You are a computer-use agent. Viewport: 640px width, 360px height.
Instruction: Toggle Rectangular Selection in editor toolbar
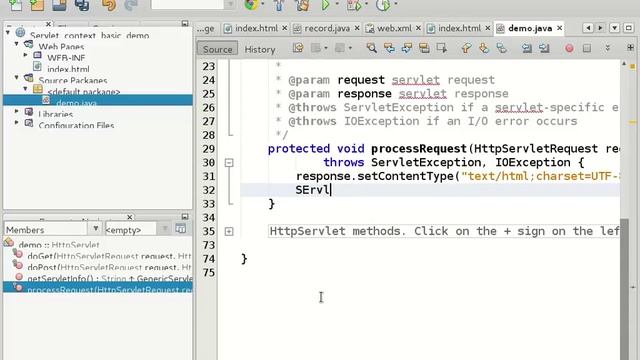coord(442,48)
